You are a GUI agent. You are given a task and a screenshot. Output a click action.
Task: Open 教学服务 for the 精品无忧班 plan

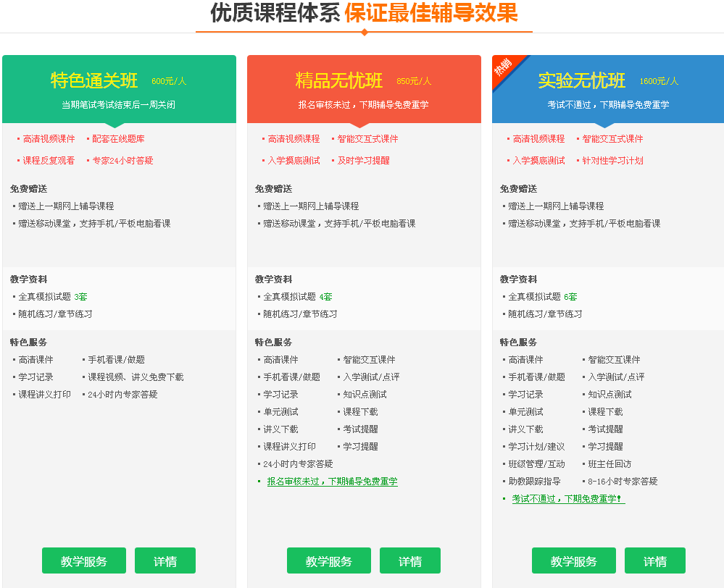coord(329,560)
